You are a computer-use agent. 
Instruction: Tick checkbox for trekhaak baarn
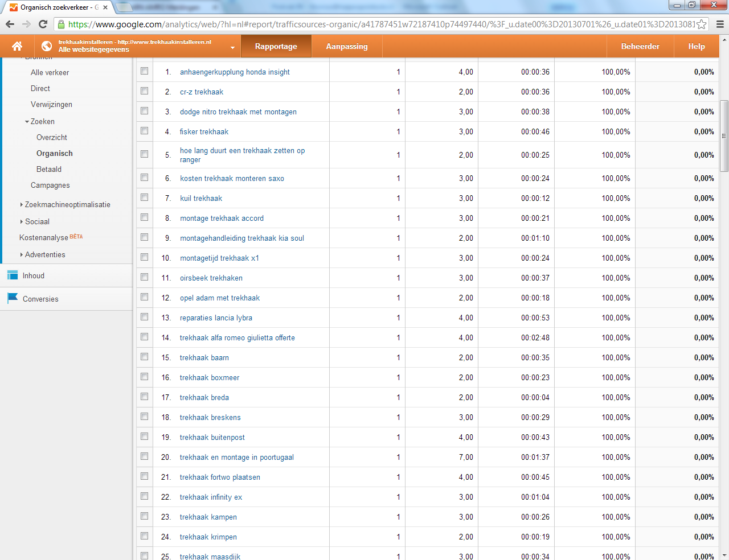tap(145, 357)
